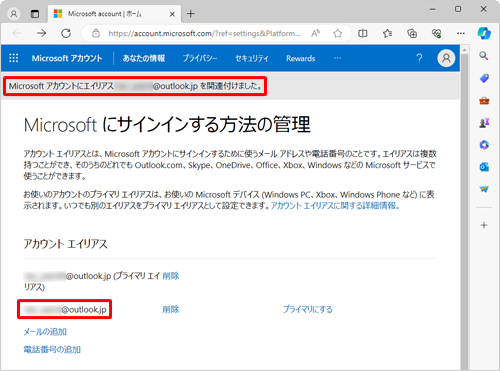Open あなたの情報 tab

click(x=144, y=58)
